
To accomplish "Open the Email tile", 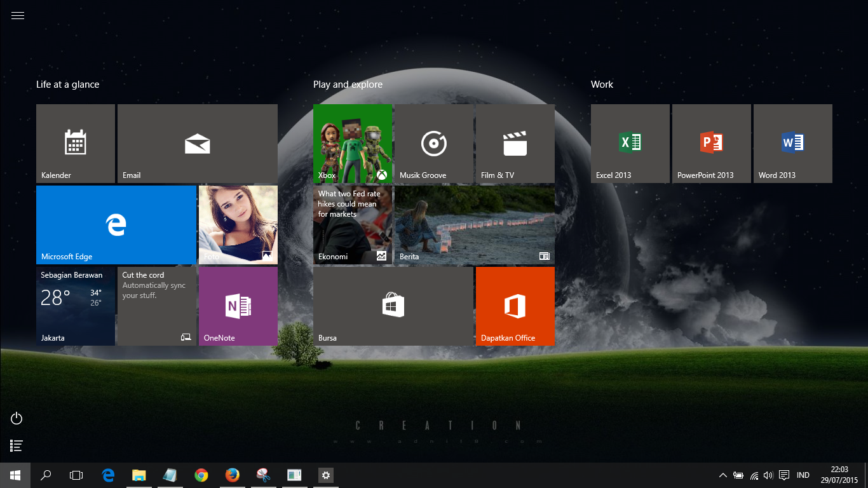I will click(x=197, y=143).
